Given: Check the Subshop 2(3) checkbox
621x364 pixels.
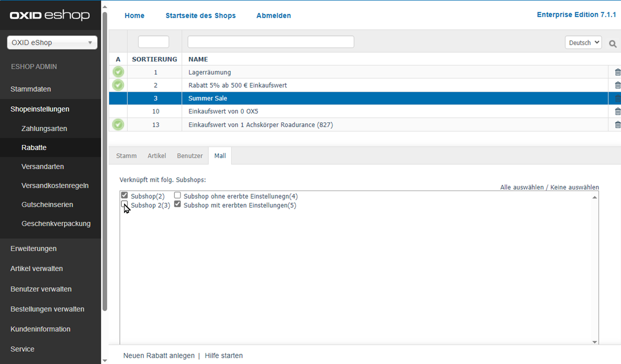Looking at the screenshot, I should point(125,204).
